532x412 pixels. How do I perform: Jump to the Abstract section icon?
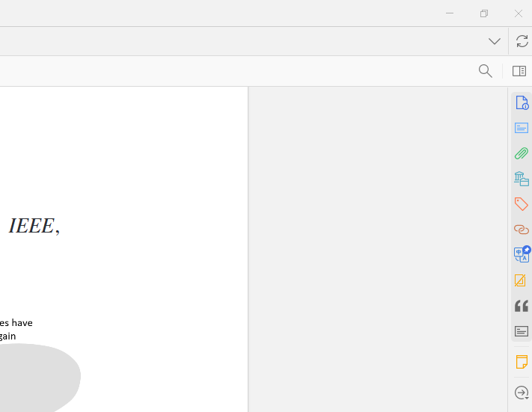tap(522, 128)
